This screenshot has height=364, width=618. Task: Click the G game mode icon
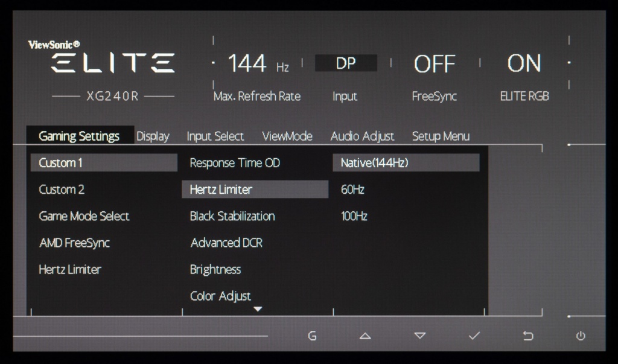312,336
